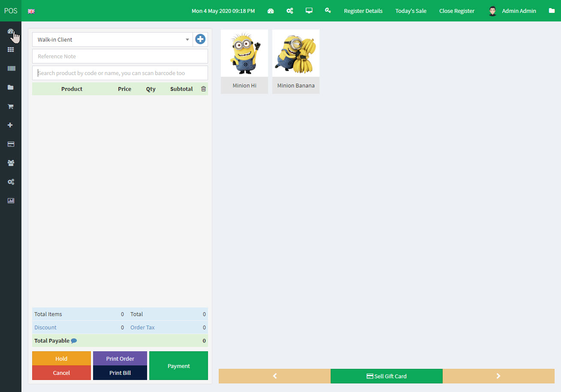Open the dashboard icon in left sidebar
Screen dimensions: 561x392
[x=11, y=31]
